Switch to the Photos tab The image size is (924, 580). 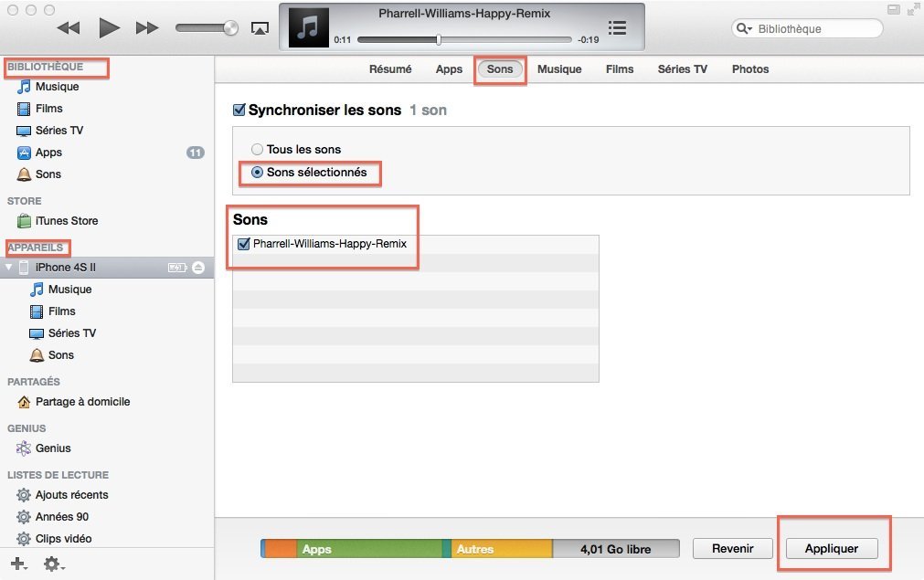[750, 69]
